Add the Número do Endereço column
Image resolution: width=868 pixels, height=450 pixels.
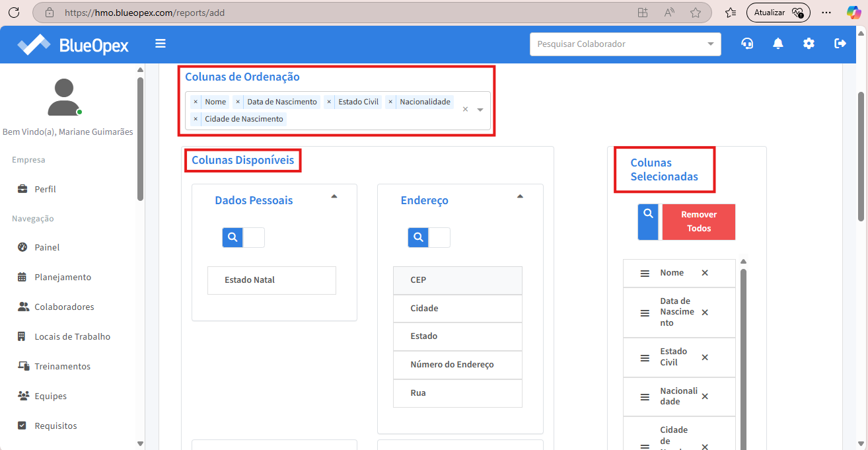pyautogui.click(x=458, y=365)
